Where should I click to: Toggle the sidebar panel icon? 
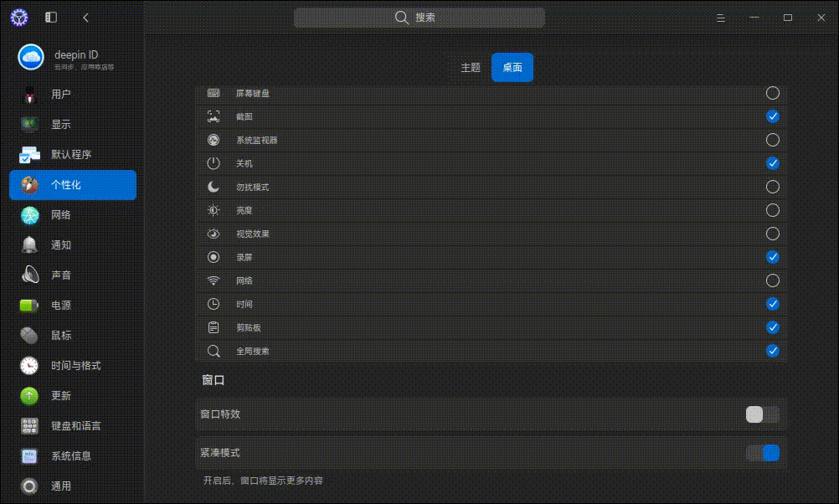51,17
